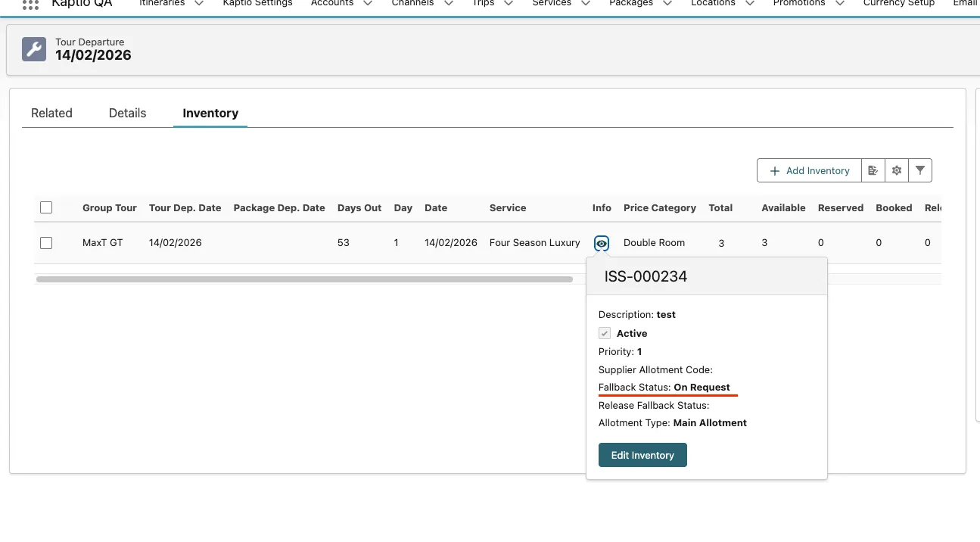Click the mass edit inventory icon
The height and width of the screenshot is (542, 980).
click(873, 170)
